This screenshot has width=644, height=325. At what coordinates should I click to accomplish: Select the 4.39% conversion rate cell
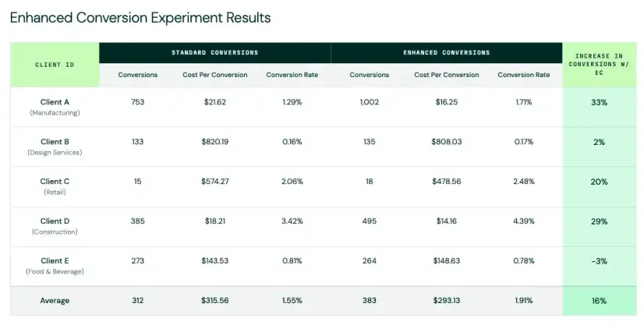[524, 221]
